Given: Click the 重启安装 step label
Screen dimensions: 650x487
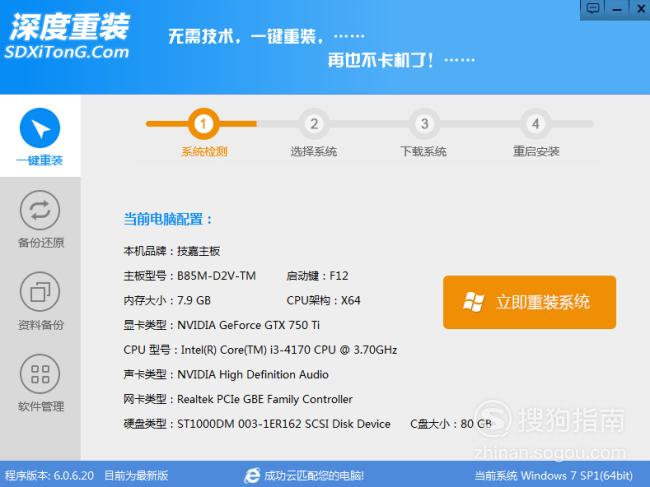Looking at the screenshot, I should pyautogui.click(x=536, y=151).
